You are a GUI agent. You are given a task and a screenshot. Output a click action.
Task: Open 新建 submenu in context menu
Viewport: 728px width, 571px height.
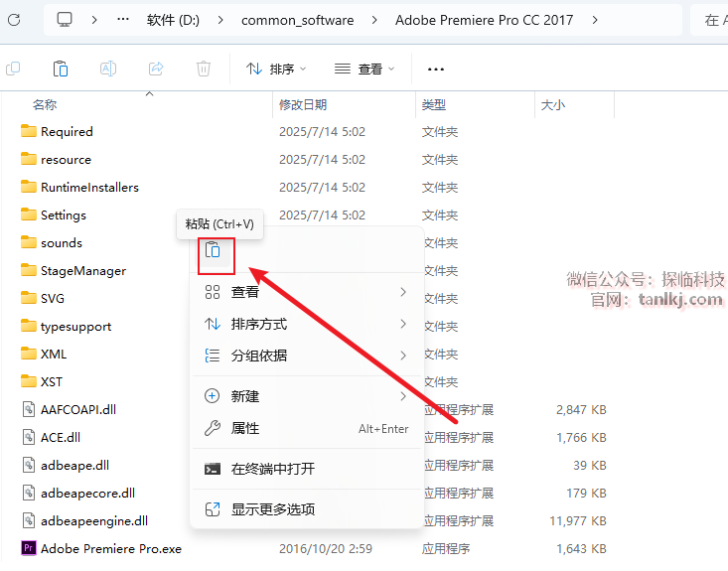(307, 396)
